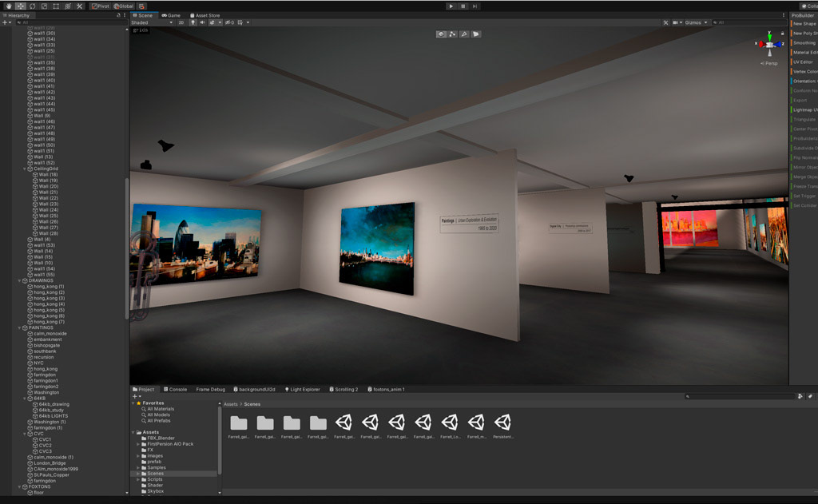The image size is (818, 504).
Task: Toggle scene effects (skybox, fog)
Action: 212,22
